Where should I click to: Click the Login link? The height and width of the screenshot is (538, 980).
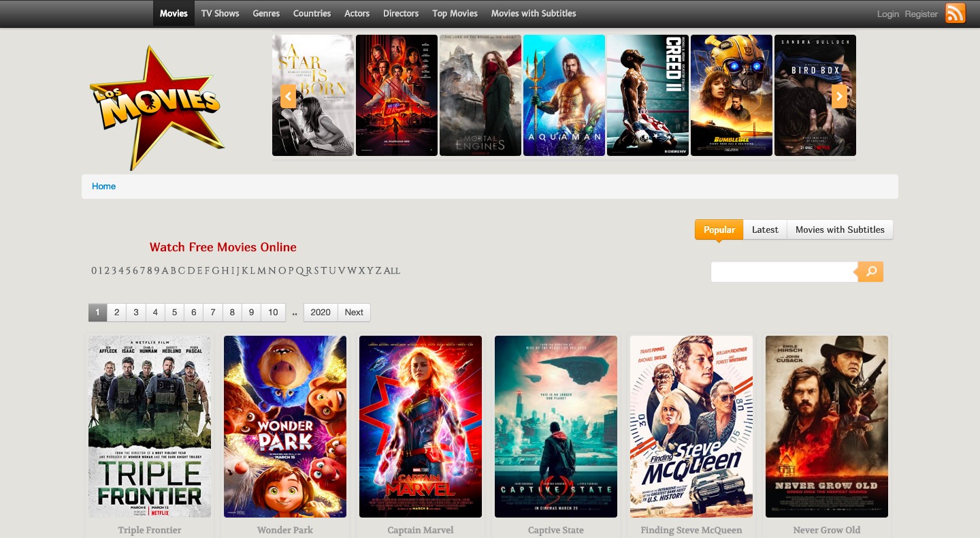(887, 14)
